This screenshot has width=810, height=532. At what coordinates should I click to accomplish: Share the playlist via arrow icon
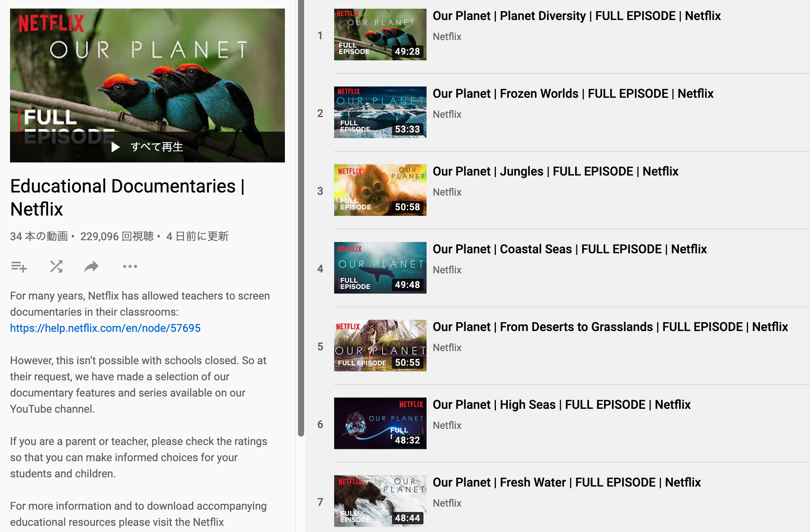click(91, 266)
